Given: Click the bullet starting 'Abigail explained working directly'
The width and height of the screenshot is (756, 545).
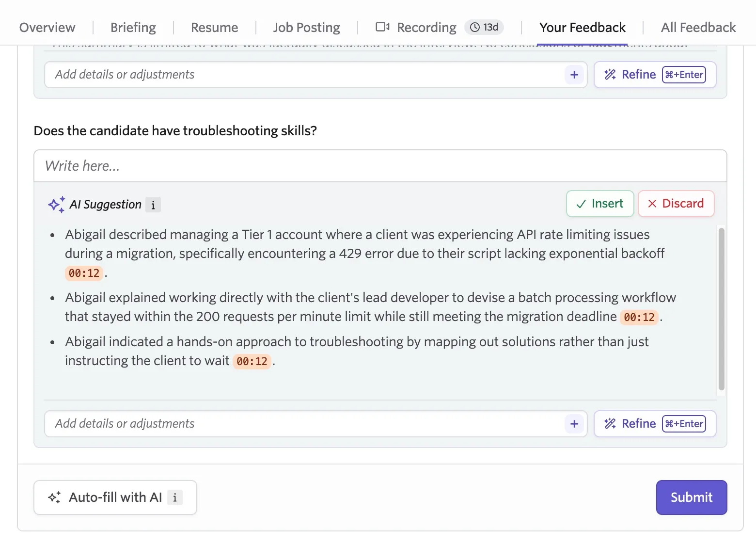Looking at the screenshot, I should pyautogui.click(x=371, y=307).
